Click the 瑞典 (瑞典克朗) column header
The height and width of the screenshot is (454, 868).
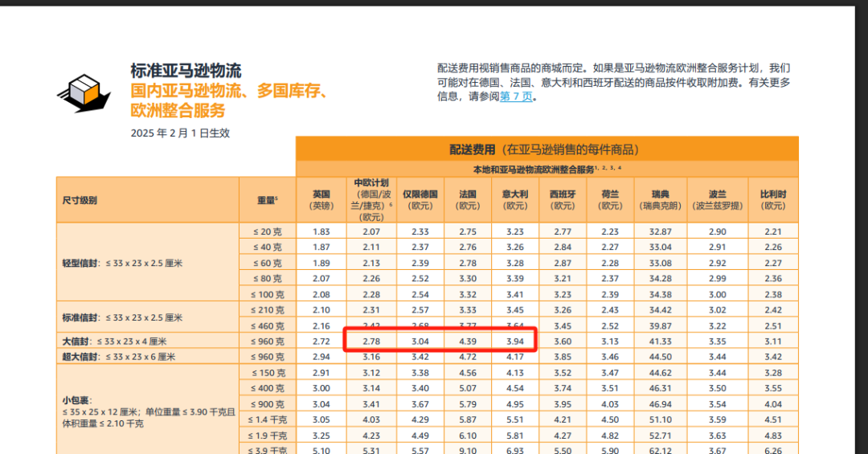(661, 200)
